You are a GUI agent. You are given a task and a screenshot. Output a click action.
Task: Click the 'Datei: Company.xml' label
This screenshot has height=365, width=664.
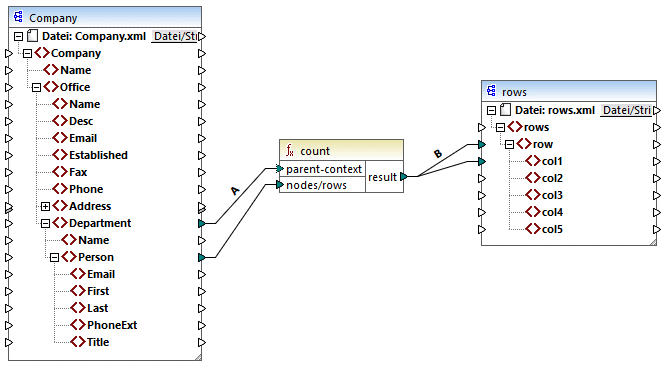click(94, 36)
